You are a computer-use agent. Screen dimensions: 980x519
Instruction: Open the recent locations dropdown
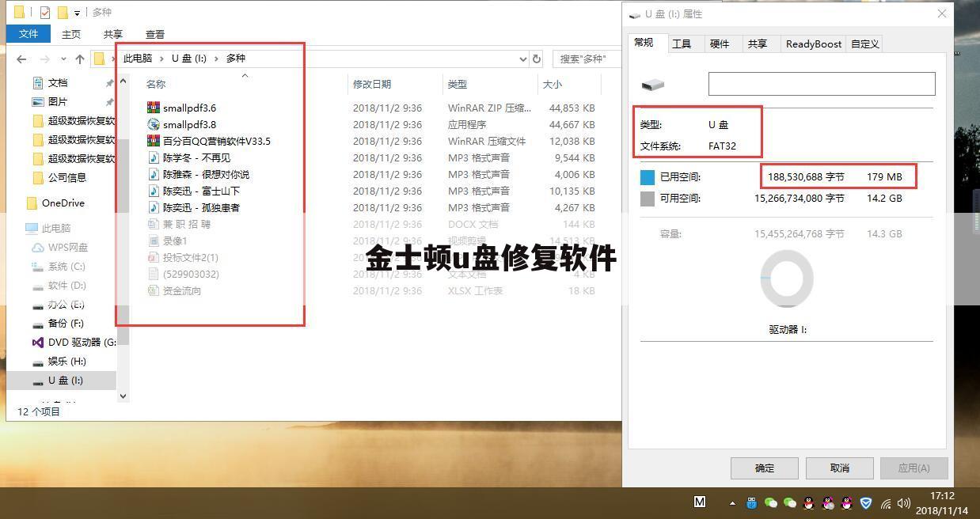(x=64, y=59)
